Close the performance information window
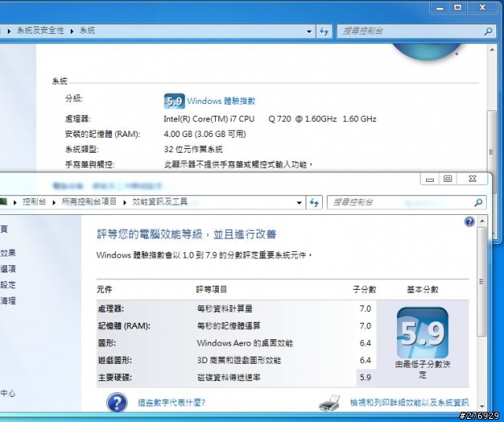The width and height of the screenshot is (504, 422). tap(472, 179)
